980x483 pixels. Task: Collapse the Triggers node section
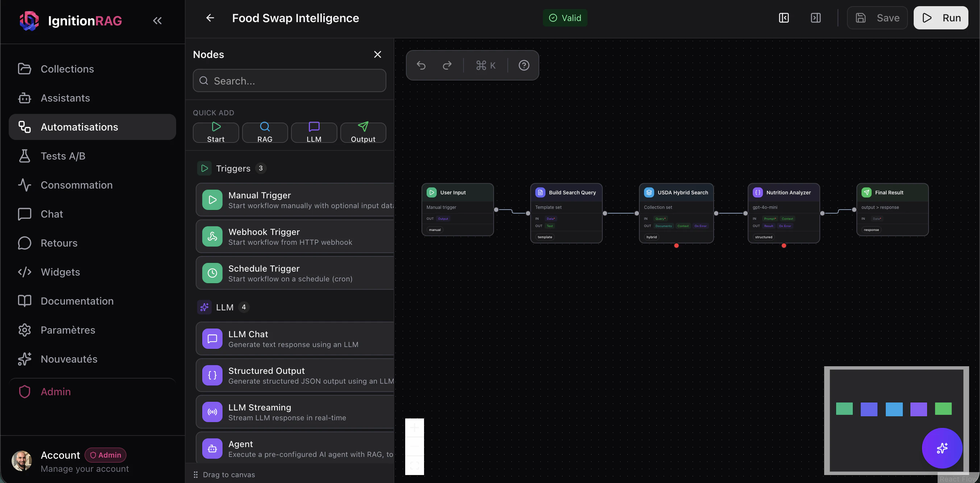tap(233, 168)
